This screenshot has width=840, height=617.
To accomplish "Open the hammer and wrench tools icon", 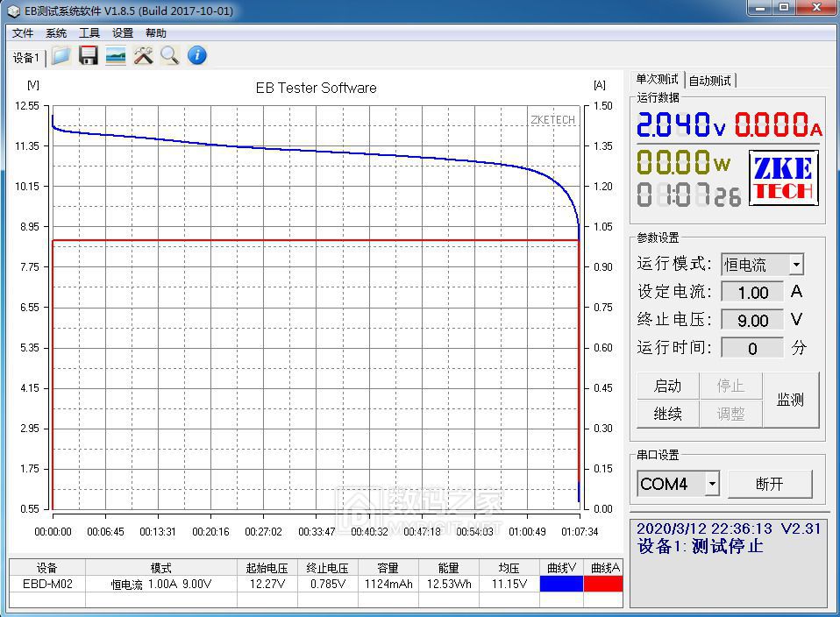I will coord(143,56).
